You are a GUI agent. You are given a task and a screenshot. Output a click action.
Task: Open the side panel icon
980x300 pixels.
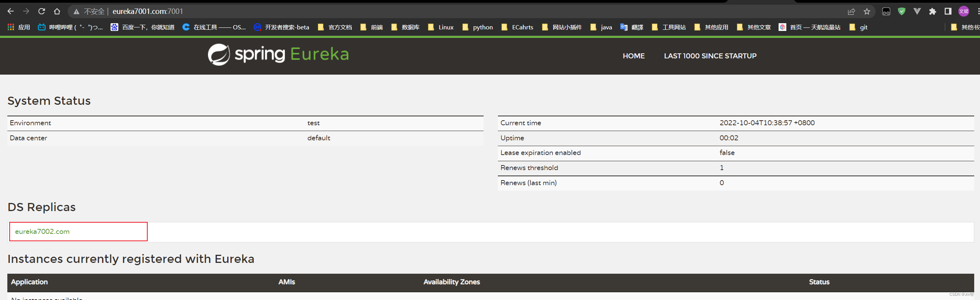[x=948, y=11]
